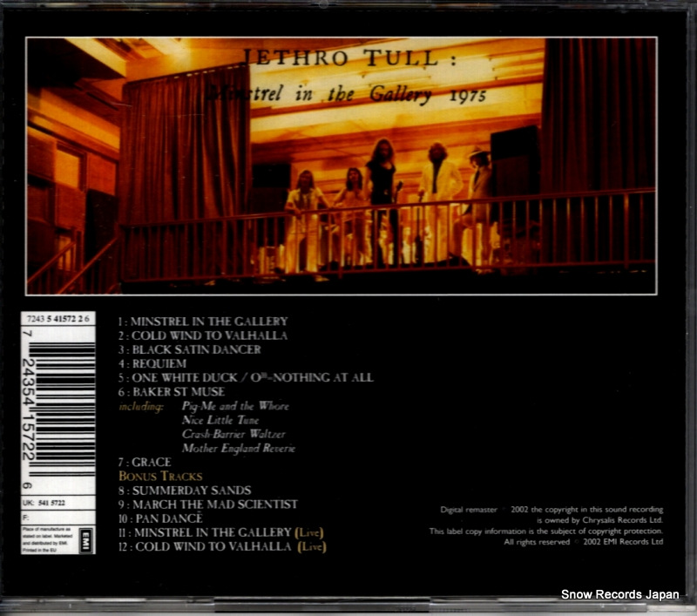Choose 'Mother England Reverie' subsection
The height and width of the screenshot is (616, 697).
239,448
